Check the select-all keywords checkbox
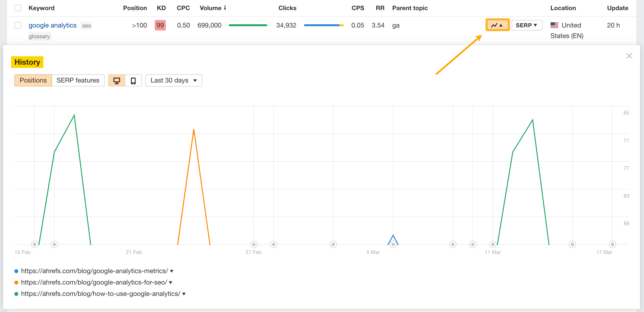Viewport: 644px width, 312px height. pos(17,8)
